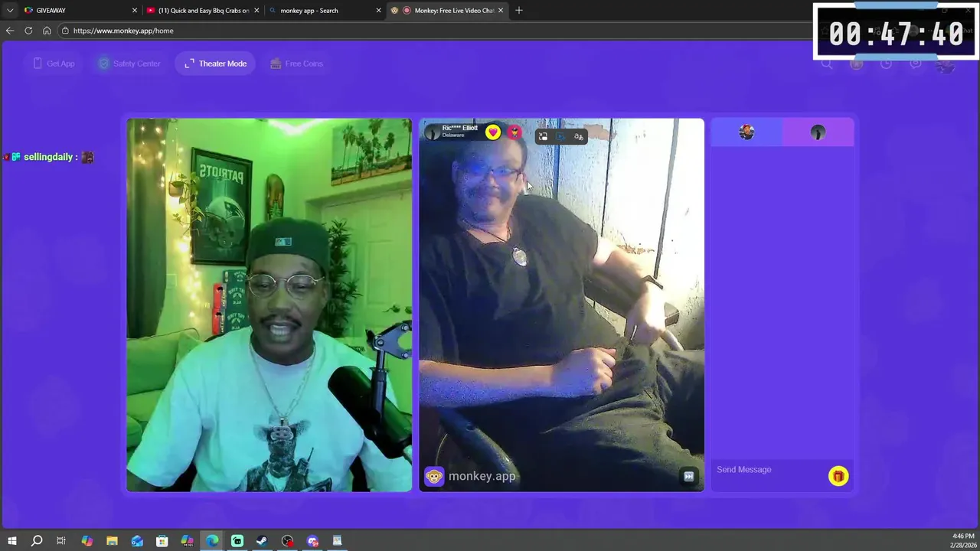Open Discord from the taskbar
This screenshot has height=551, width=980.
(x=312, y=541)
